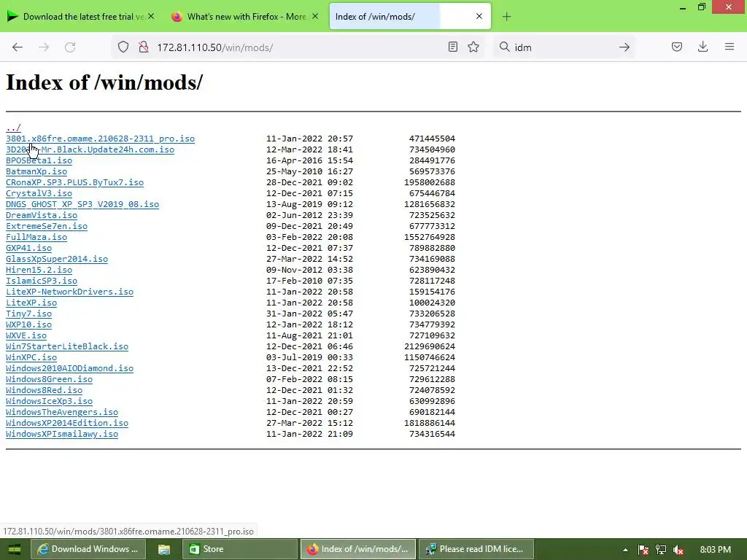Open the network status tray icon

click(x=661, y=550)
